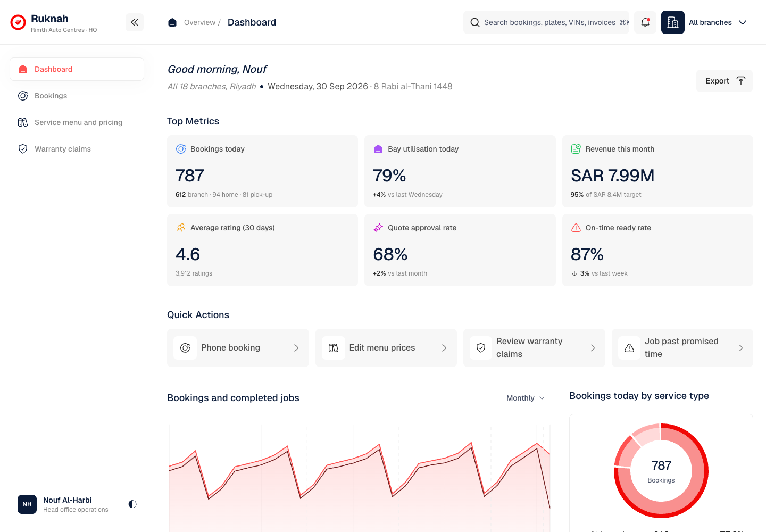Collapse the sidebar with double-chevron button
The width and height of the screenshot is (766, 532).
click(135, 22)
